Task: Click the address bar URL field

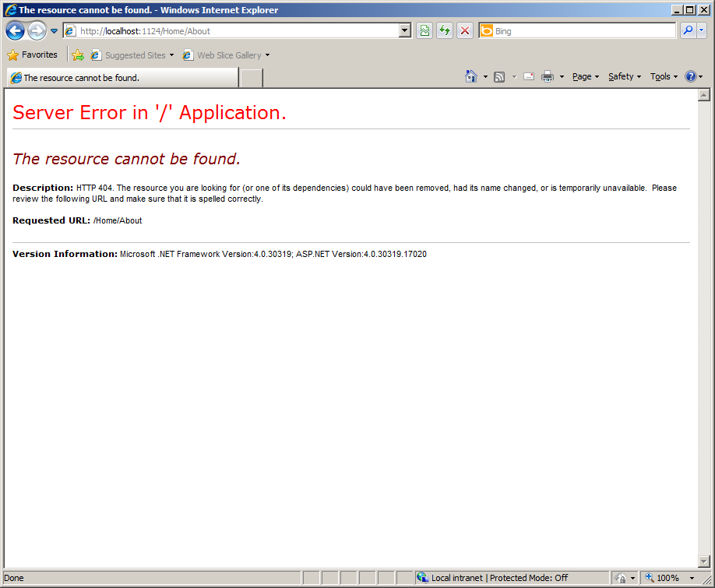Action: point(231,31)
